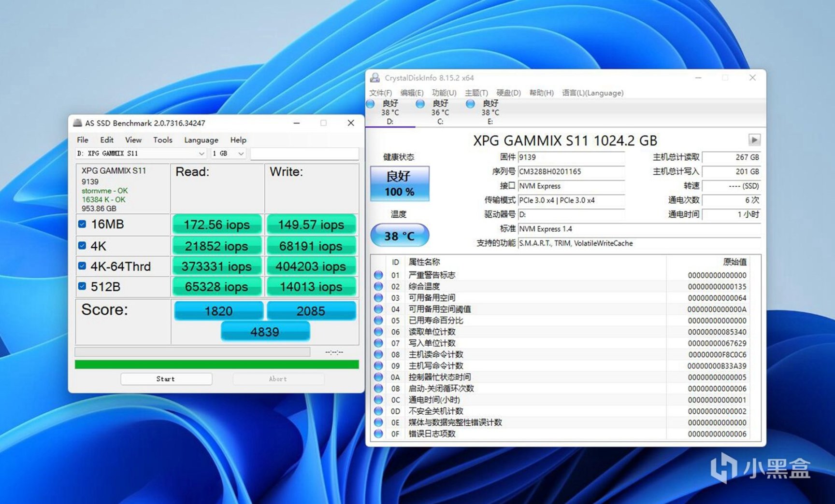Open the Tools menu in AS SSD Benchmark
The height and width of the screenshot is (504, 835).
(x=163, y=140)
